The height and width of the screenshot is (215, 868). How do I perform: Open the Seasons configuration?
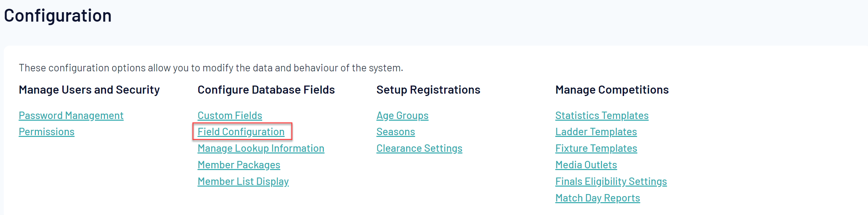tap(395, 132)
